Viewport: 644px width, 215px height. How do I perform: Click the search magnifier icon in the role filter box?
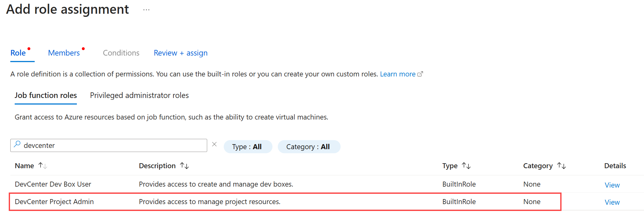pyautogui.click(x=17, y=144)
